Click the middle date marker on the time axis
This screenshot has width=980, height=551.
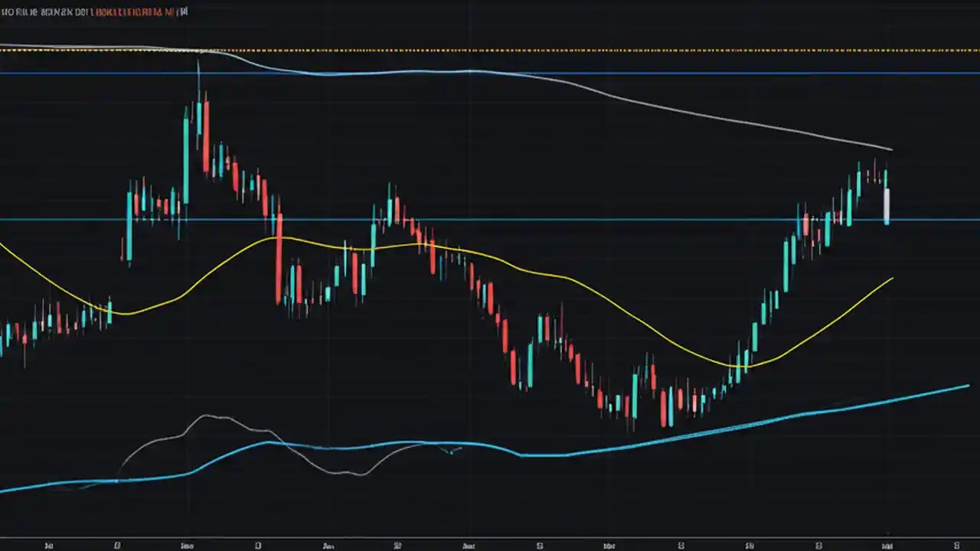point(469,546)
